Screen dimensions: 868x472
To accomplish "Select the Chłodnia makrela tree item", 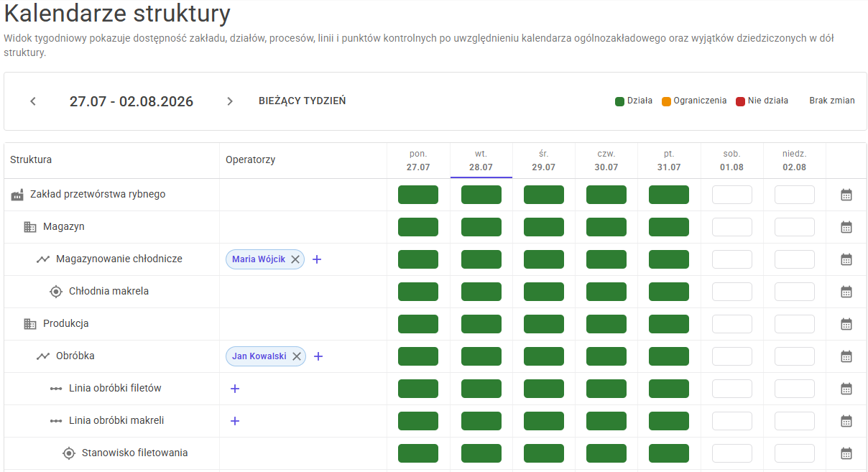I will pos(109,291).
